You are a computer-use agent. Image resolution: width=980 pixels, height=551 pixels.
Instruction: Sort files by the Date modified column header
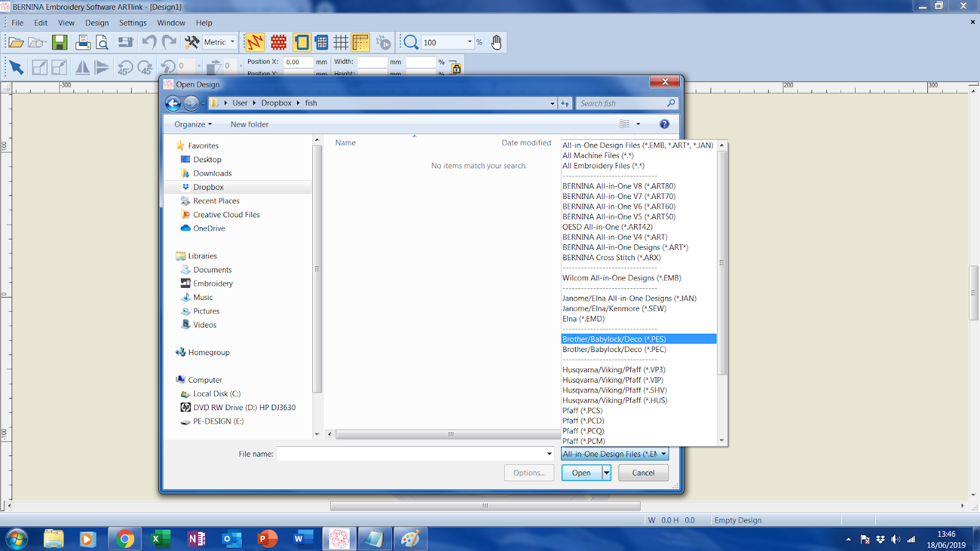click(x=526, y=143)
